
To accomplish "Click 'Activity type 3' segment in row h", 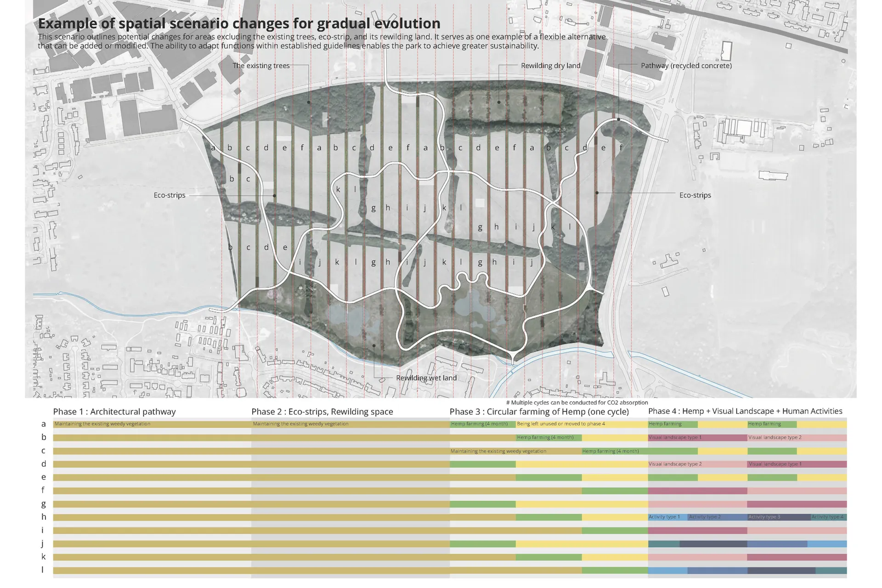I will [778, 517].
